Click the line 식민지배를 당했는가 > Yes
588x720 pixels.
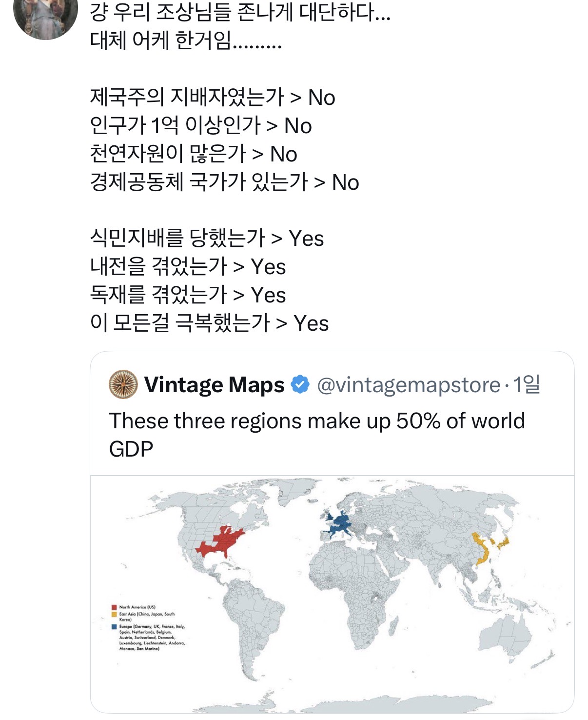coord(207,238)
